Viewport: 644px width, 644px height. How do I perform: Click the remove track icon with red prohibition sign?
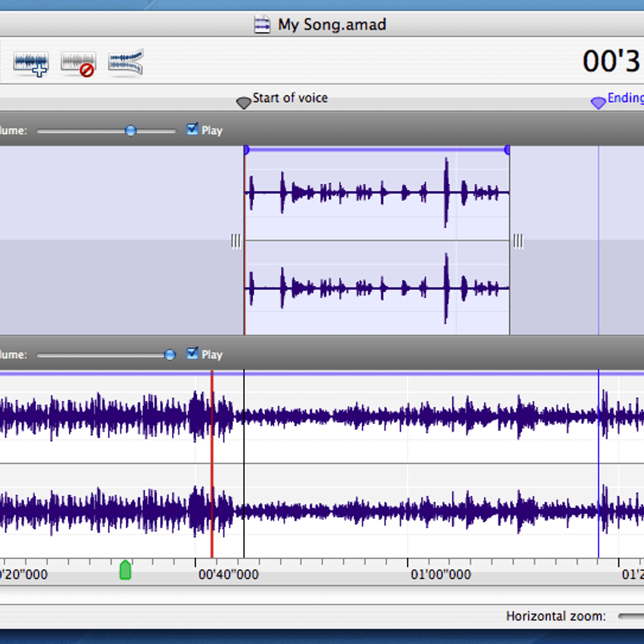click(x=78, y=64)
